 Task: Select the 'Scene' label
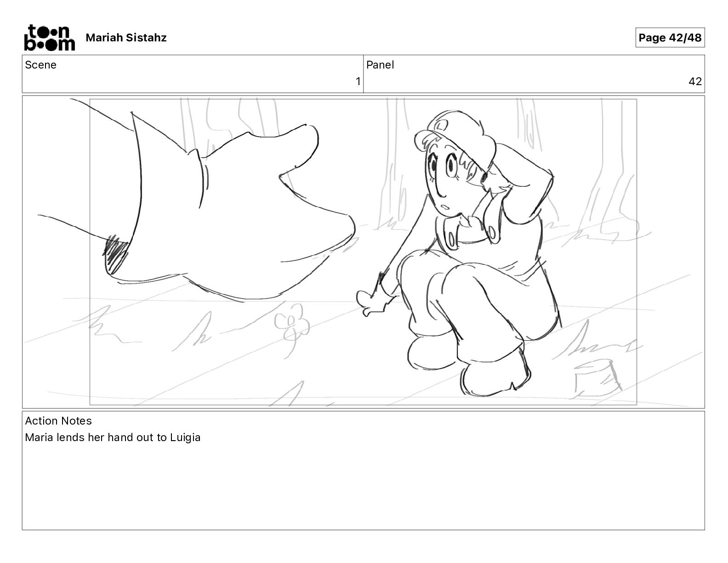(x=40, y=65)
